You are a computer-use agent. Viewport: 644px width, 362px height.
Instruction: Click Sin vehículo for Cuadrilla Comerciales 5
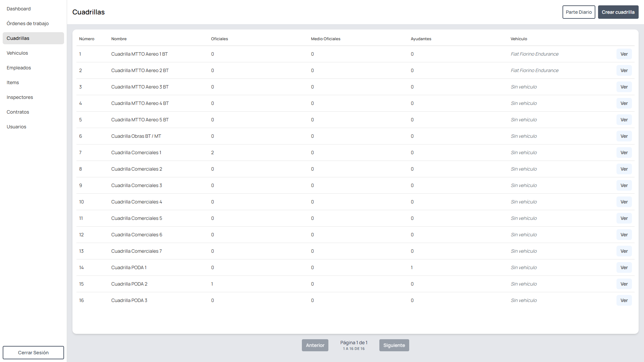[x=524, y=218]
